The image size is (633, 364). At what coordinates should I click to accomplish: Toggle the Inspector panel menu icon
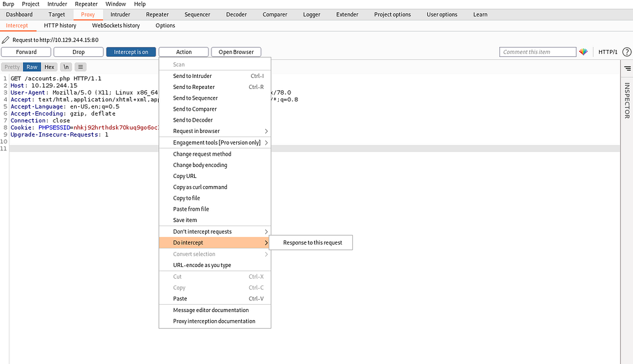click(627, 68)
